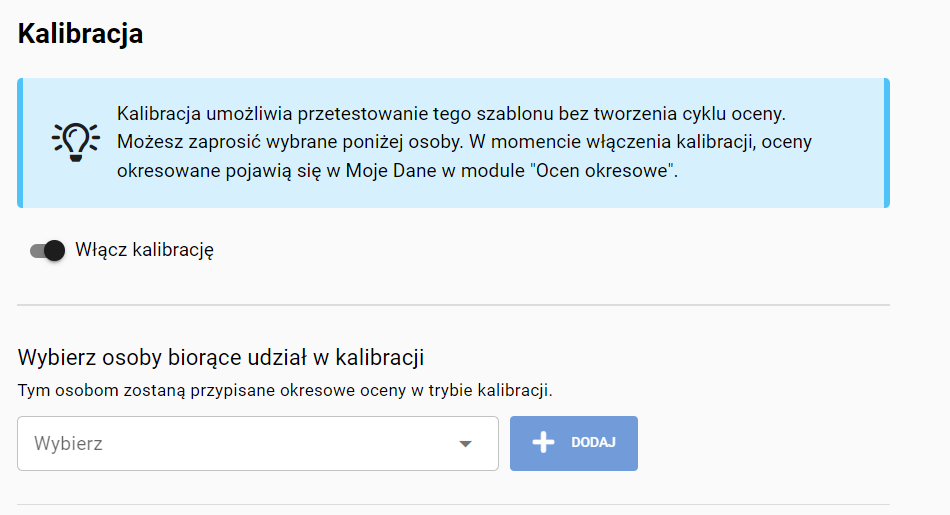Click the blue information banner text
The width and height of the screenshot is (950, 515).
coord(464,142)
